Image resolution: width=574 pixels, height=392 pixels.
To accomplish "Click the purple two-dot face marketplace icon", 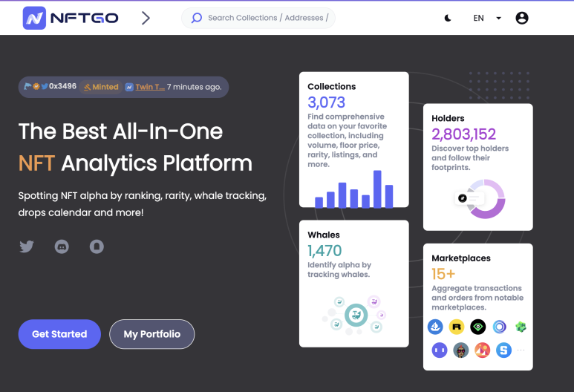I will tap(440, 350).
